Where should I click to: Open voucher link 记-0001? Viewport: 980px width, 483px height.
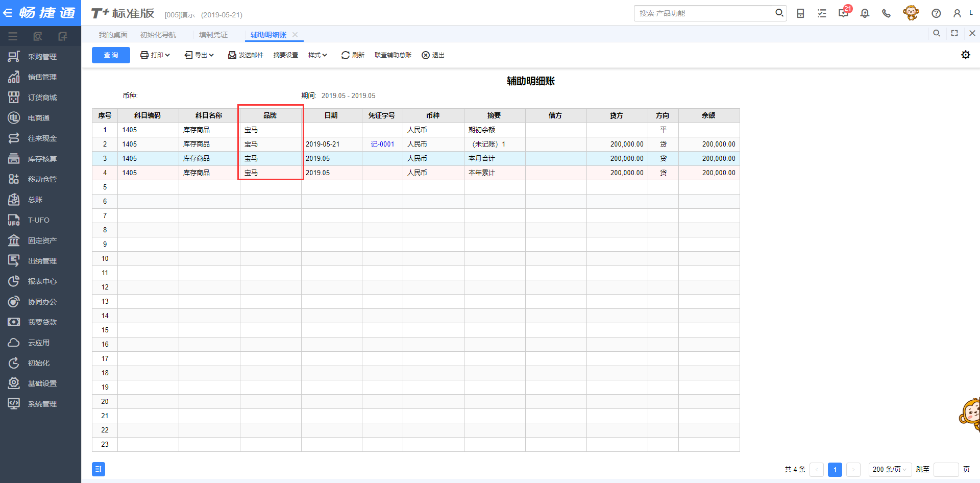382,144
